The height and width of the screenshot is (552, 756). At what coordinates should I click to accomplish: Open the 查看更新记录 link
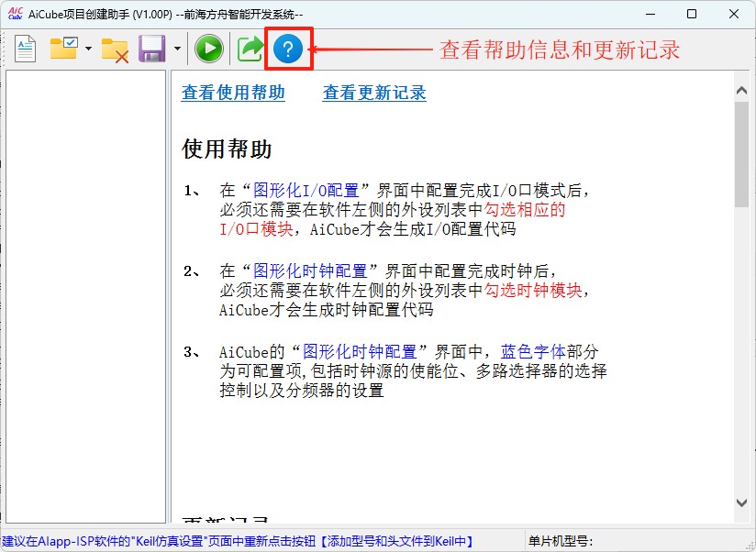point(374,93)
